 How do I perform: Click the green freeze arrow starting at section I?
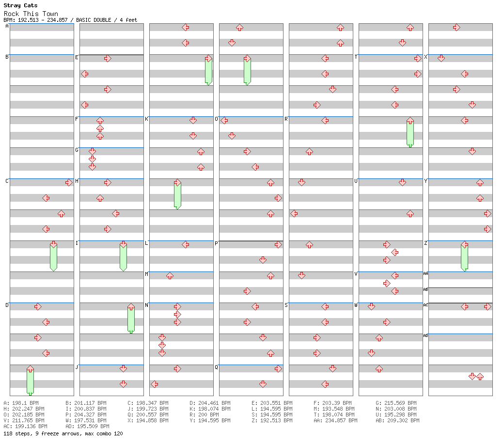pos(123,256)
